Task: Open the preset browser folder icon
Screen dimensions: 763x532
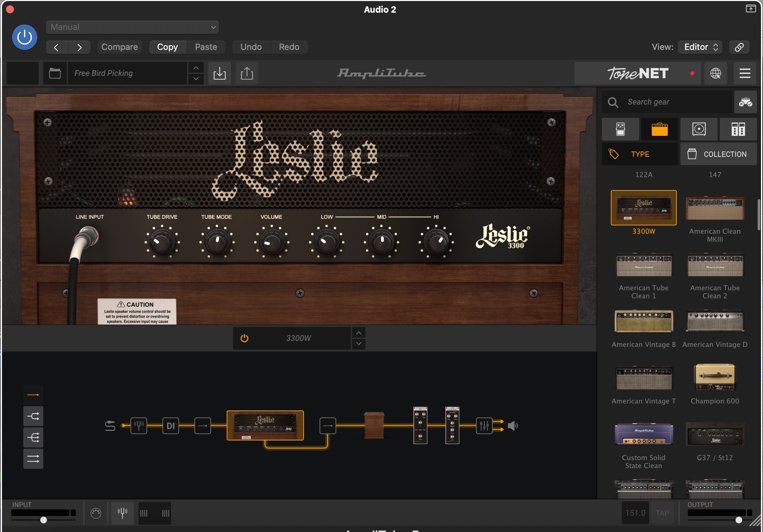Action: [55, 73]
